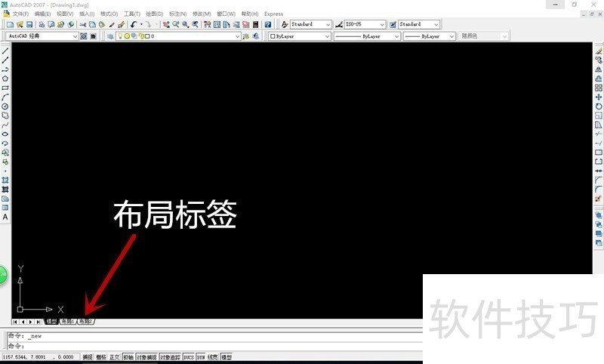Toggle DUCS in status bar
The image size is (604, 364).
click(188, 357)
